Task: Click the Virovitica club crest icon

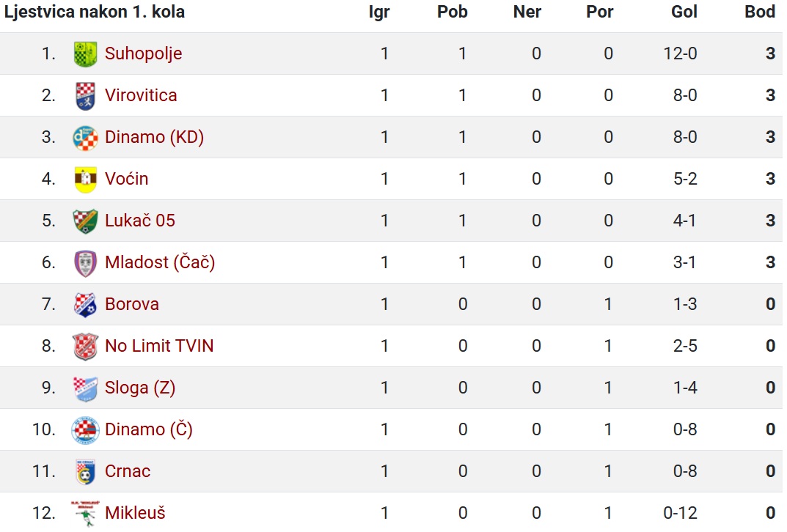Action: point(85,96)
